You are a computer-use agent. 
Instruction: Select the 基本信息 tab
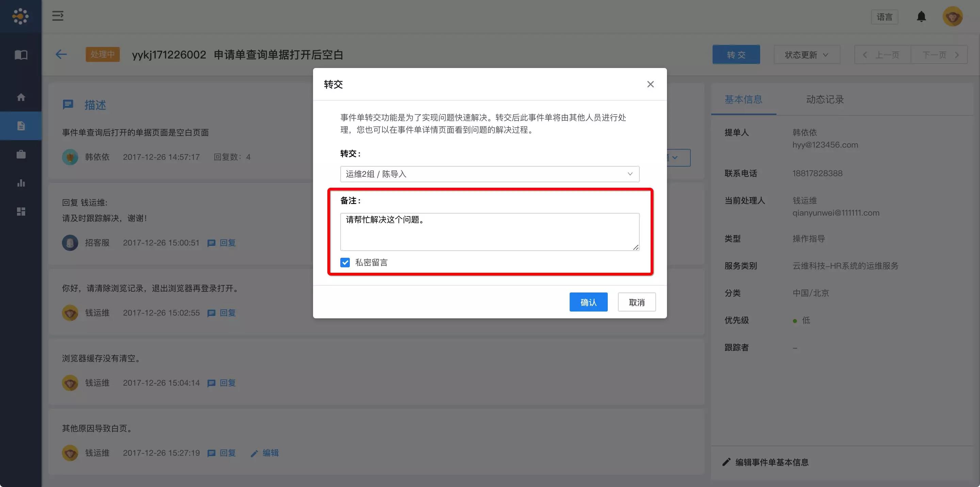point(744,100)
